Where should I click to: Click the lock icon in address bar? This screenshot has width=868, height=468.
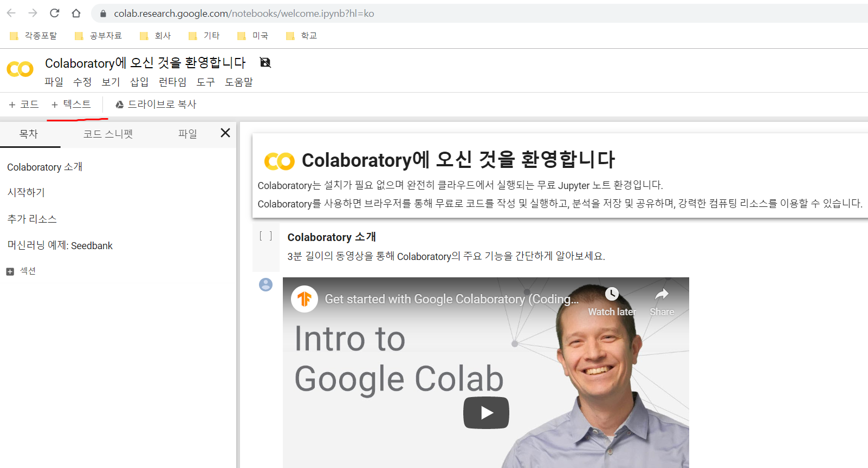click(103, 14)
